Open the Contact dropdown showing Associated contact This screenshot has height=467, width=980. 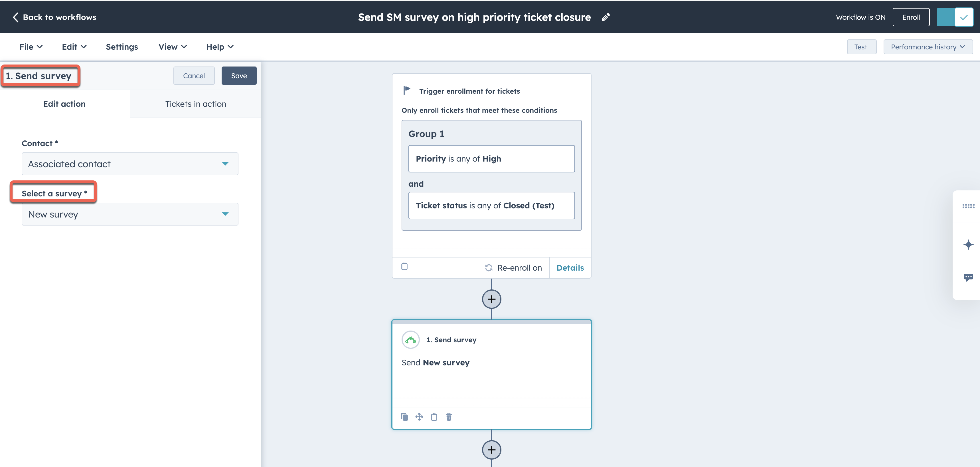pyautogui.click(x=130, y=164)
